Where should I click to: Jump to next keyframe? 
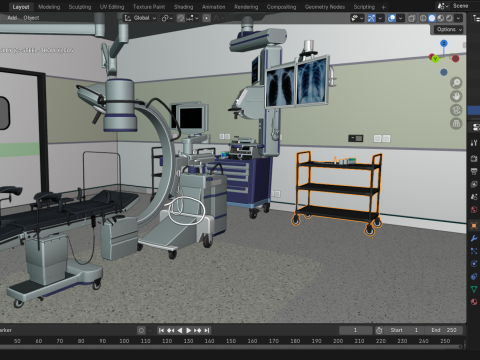[x=197, y=330]
